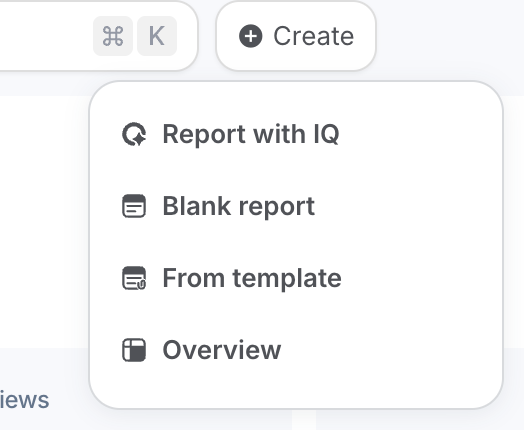Click the Blank report icon
Image resolution: width=524 pixels, height=430 pixels.
[x=134, y=206]
